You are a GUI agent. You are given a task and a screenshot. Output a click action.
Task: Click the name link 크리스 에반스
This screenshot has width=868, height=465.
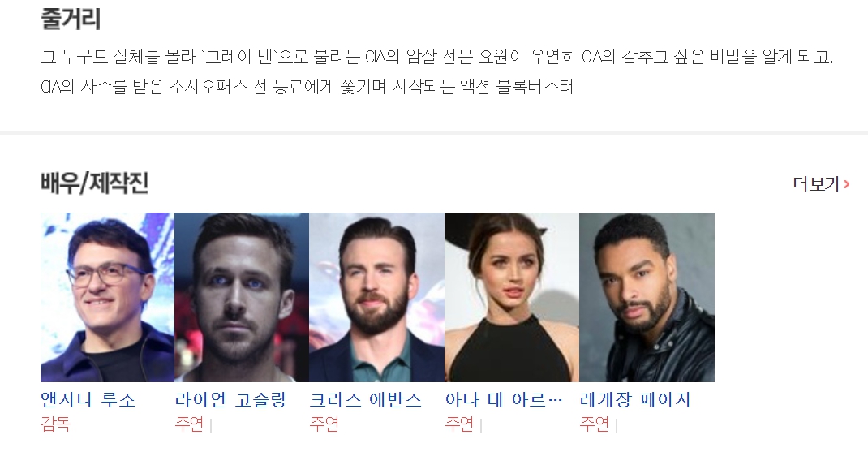click(x=365, y=400)
